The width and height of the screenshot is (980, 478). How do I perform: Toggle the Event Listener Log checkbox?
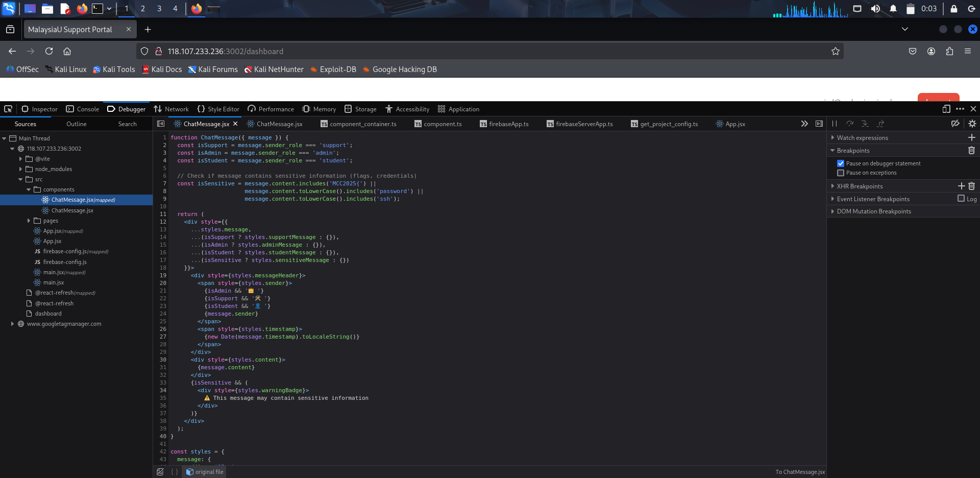(961, 199)
